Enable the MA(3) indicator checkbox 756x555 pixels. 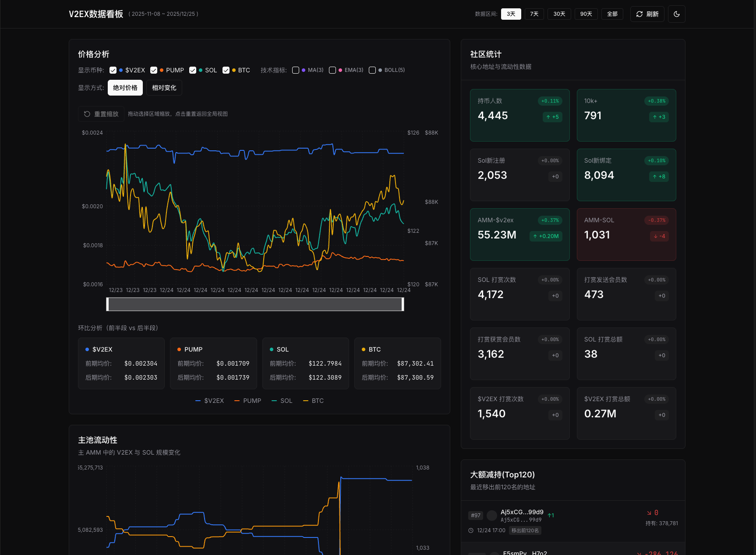296,70
